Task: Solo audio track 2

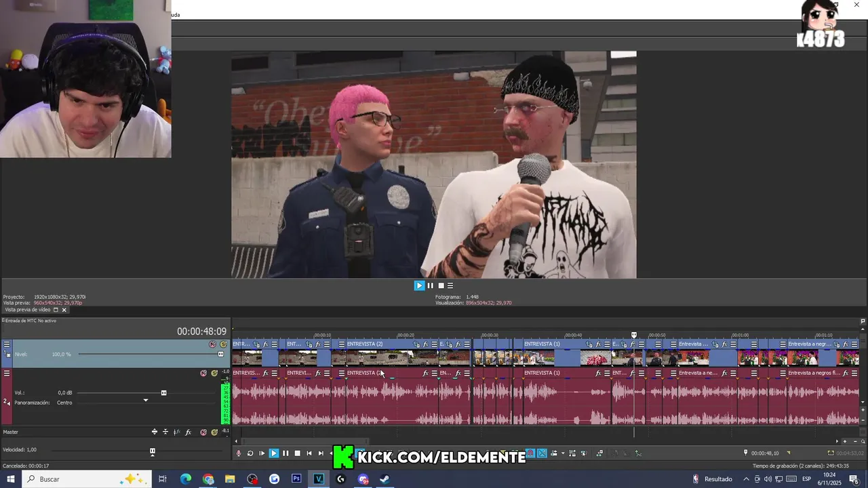Action: click(x=214, y=373)
